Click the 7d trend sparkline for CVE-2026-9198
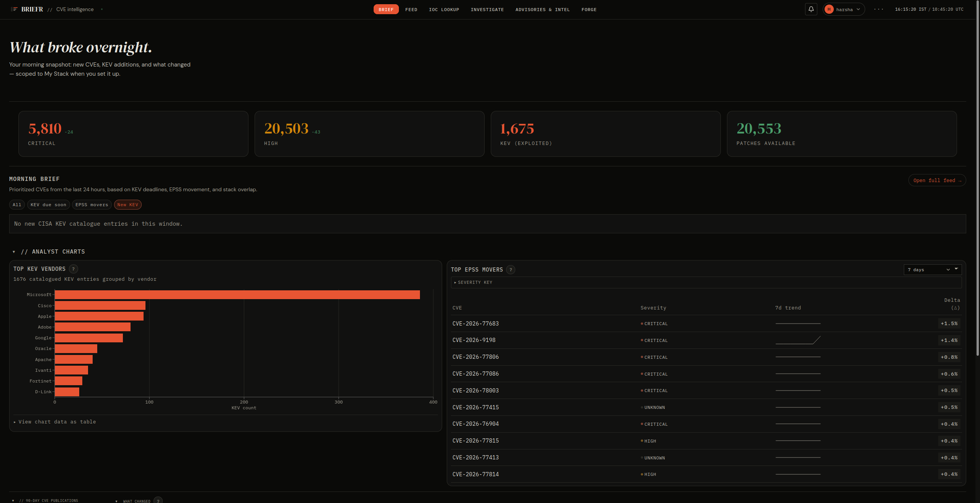The width and height of the screenshot is (980, 503). (x=798, y=340)
